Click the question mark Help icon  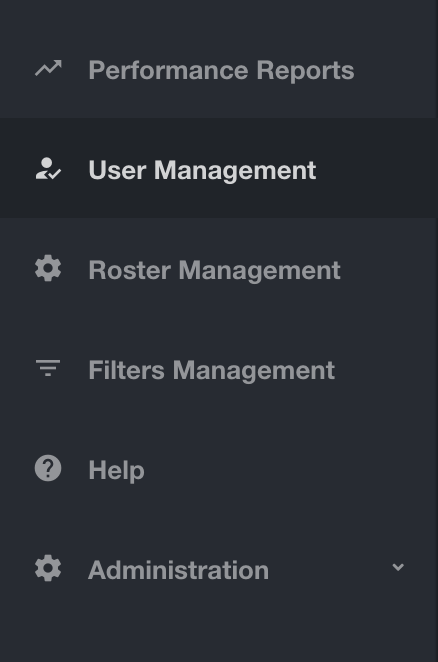click(48, 468)
